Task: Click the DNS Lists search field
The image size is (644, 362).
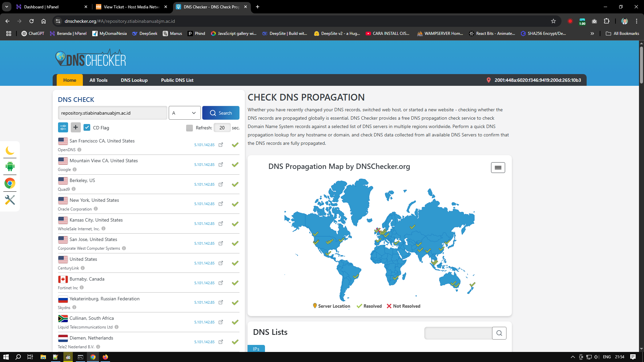Action: tap(458, 333)
